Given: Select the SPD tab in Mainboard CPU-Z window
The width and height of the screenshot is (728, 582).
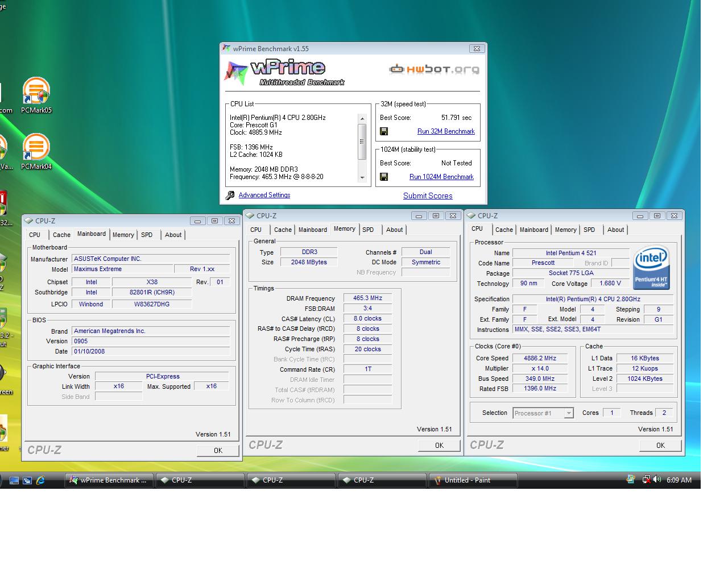Looking at the screenshot, I should click(x=147, y=235).
